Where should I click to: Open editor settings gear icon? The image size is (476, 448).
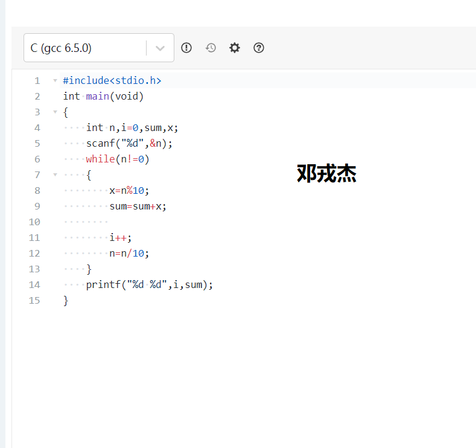[234, 48]
